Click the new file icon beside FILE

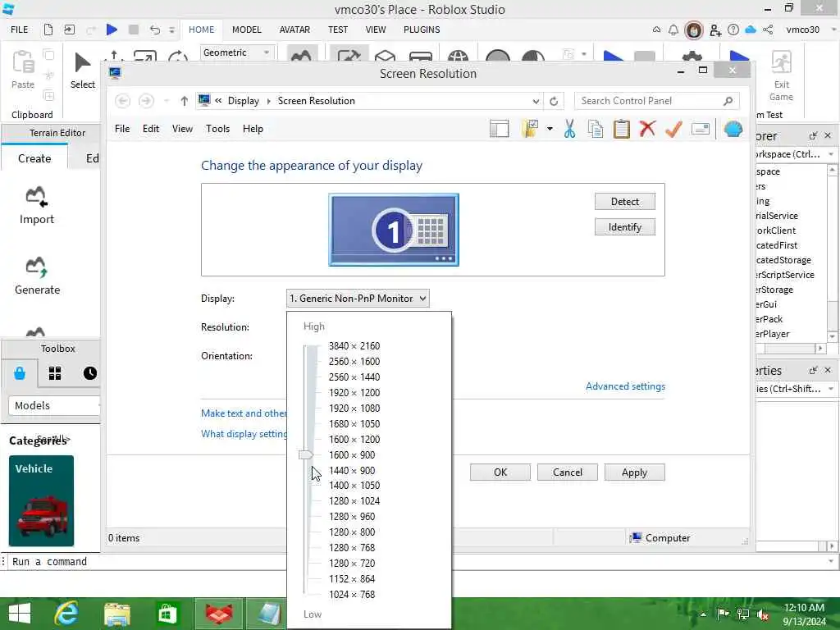[48, 30]
